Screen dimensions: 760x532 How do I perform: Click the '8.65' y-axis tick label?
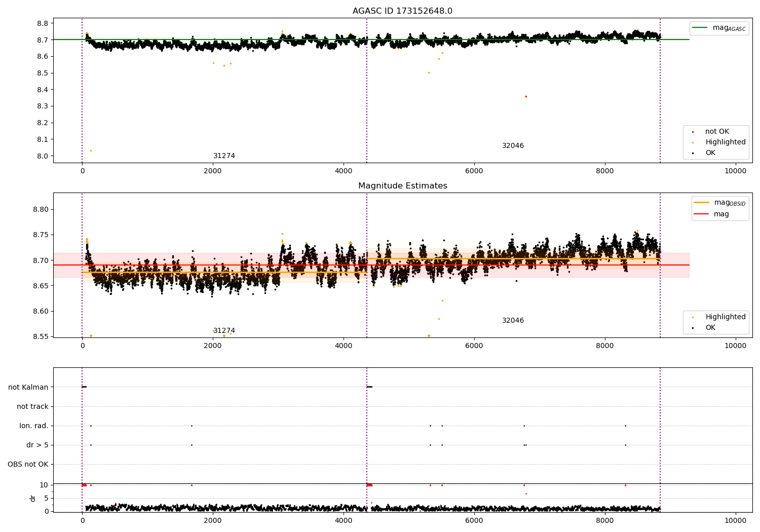(x=41, y=286)
